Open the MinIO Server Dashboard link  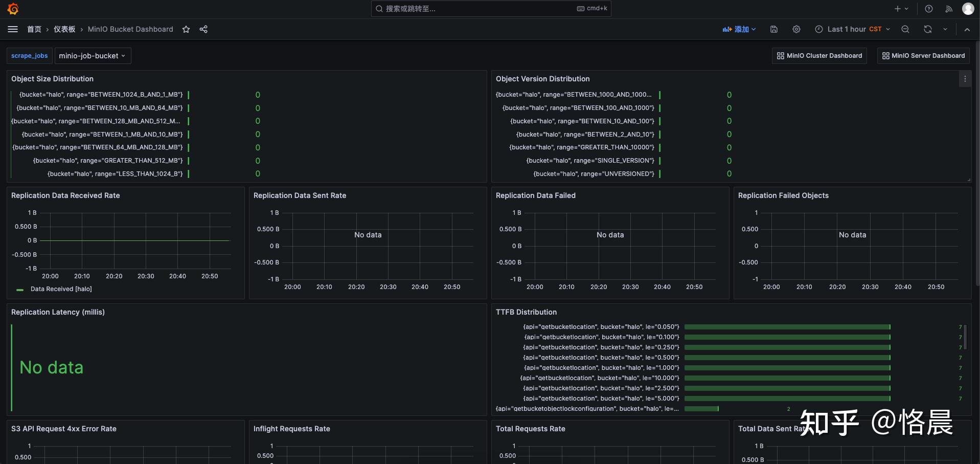(922, 56)
